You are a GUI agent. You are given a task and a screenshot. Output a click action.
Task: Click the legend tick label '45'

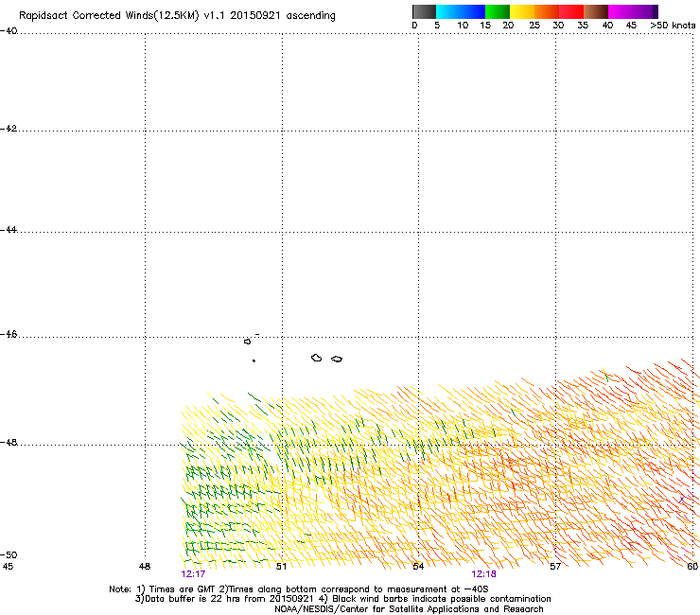click(x=631, y=26)
